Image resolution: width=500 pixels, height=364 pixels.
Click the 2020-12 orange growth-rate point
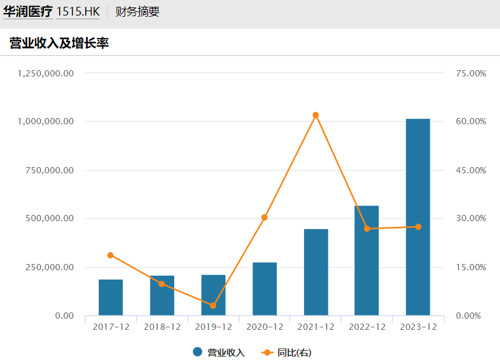264,217
